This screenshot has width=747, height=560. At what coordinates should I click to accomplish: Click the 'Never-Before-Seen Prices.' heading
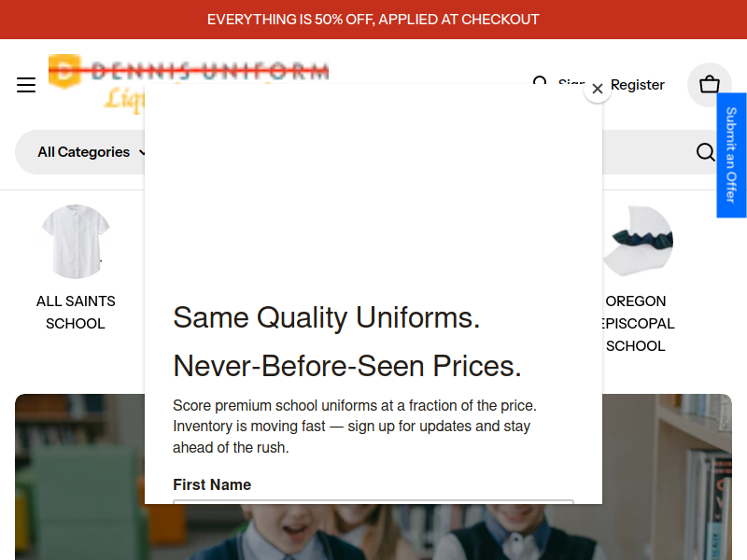[347, 366]
